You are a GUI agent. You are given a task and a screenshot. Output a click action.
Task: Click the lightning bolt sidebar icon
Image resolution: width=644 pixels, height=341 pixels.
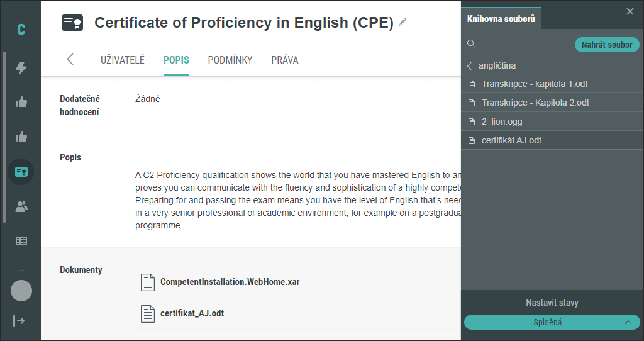tap(21, 68)
